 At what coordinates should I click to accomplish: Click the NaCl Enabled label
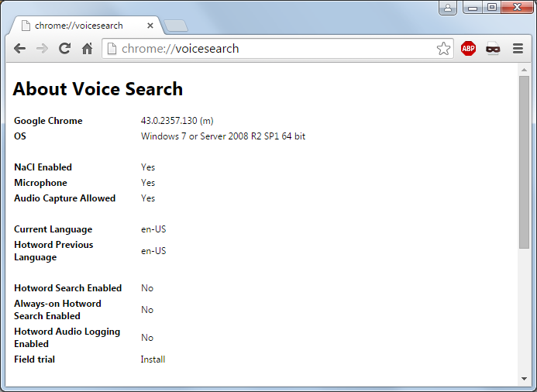pyautogui.click(x=43, y=167)
